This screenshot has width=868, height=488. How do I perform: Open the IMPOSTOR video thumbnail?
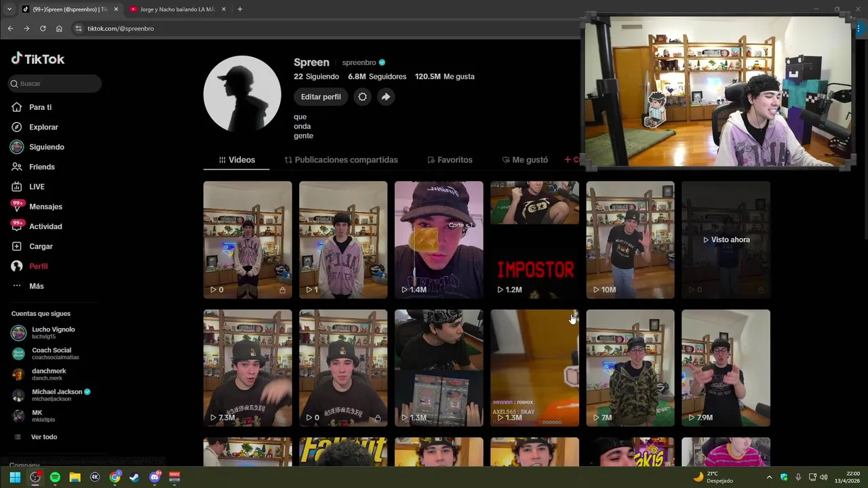point(534,240)
